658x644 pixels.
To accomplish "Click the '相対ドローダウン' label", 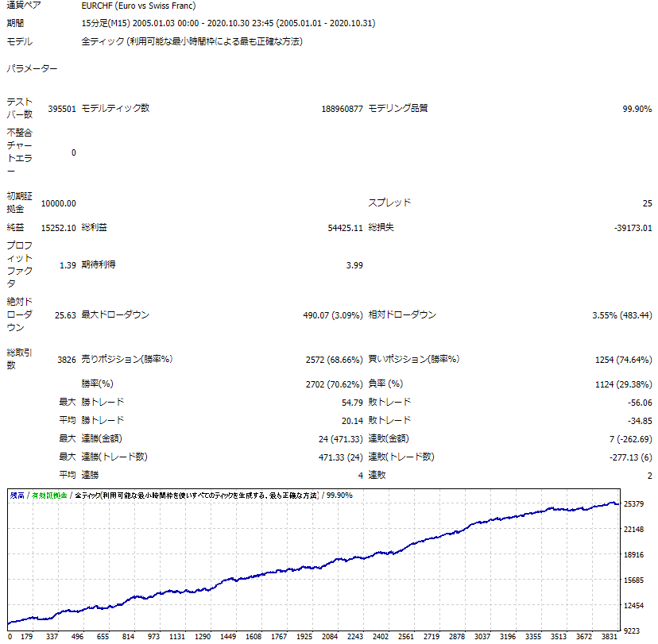I will [402, 315].
